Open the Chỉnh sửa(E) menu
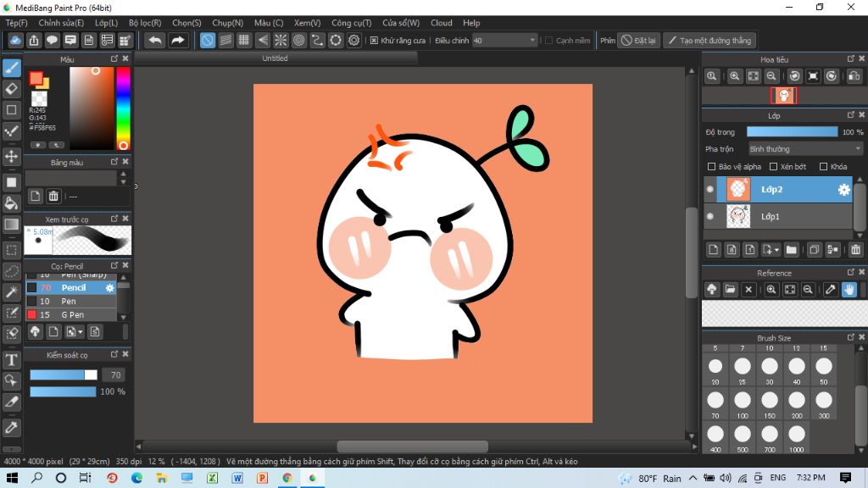Screen dimensions: 868x488 tap(61, 23)
